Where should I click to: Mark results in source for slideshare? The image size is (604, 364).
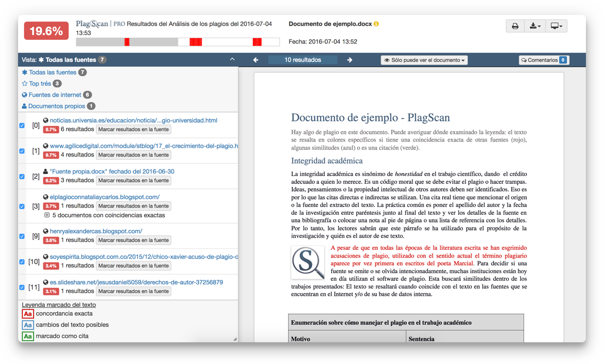pos(133,291)
